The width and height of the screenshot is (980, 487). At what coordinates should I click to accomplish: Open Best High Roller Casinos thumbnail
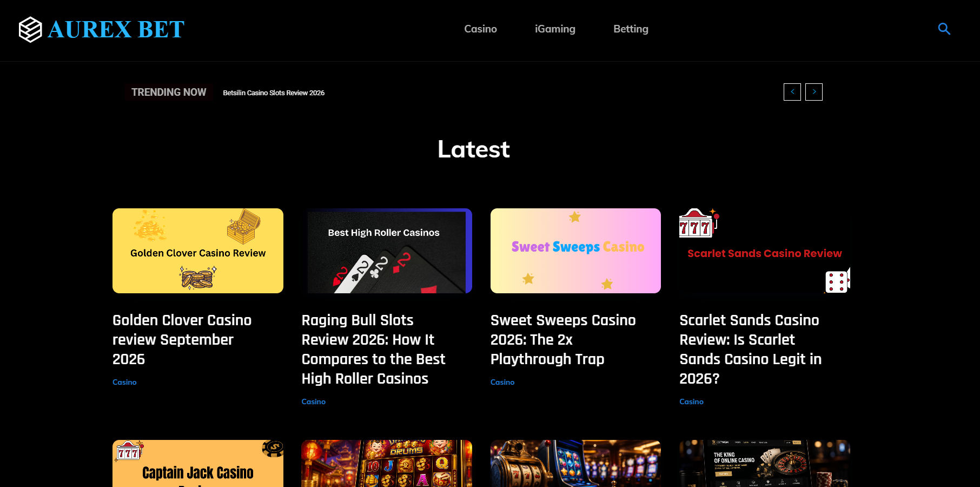387,251
